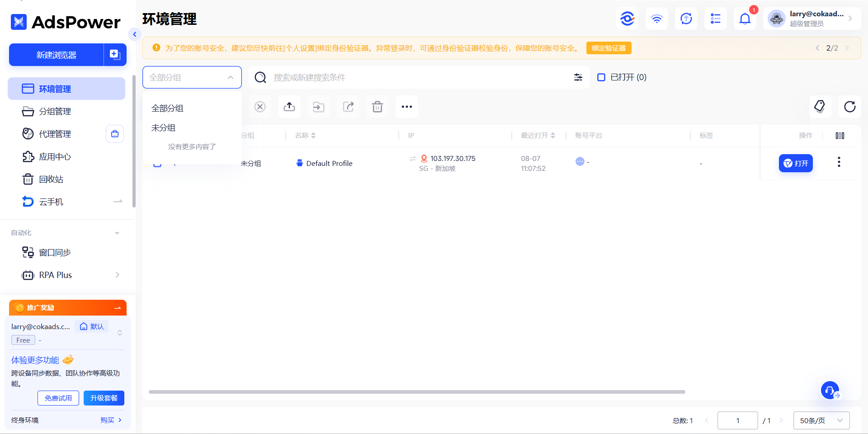Click the search magnifier icon
868x434 pixels.
(x=260, y=77)
